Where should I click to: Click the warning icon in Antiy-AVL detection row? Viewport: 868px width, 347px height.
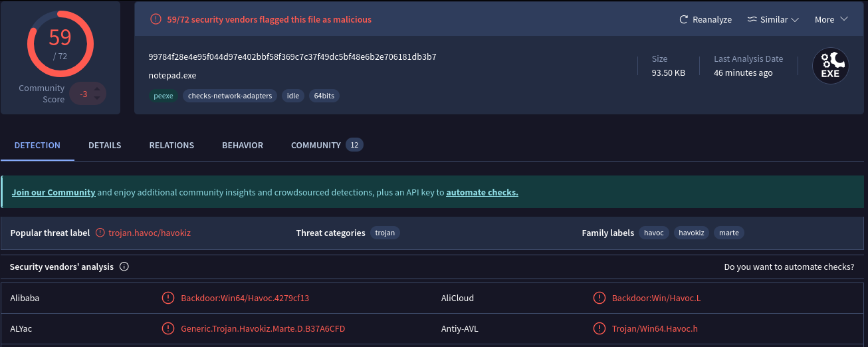[x=599, y=328]
